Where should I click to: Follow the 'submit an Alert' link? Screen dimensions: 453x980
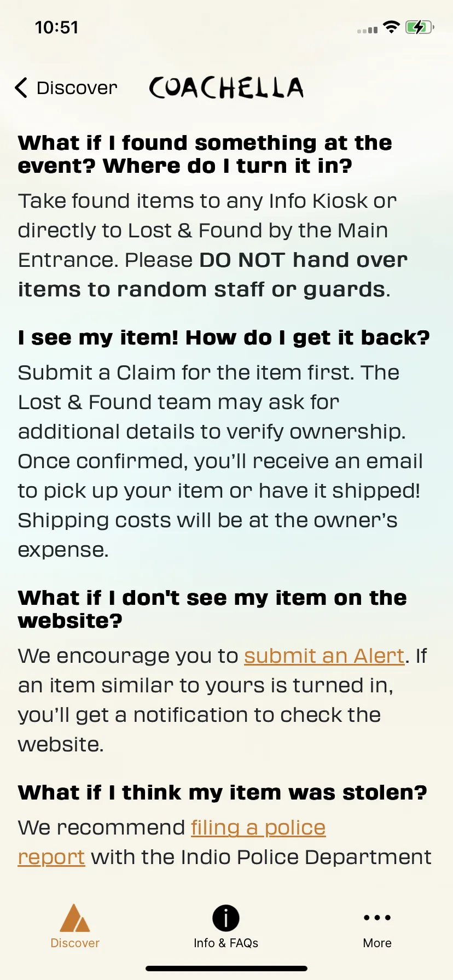click(x=324, y=656)
